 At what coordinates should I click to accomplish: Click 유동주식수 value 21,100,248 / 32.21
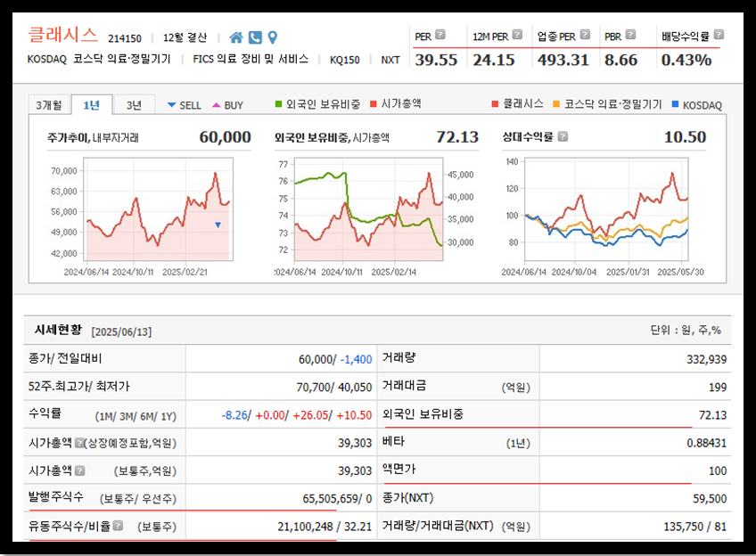coord(325,527)
